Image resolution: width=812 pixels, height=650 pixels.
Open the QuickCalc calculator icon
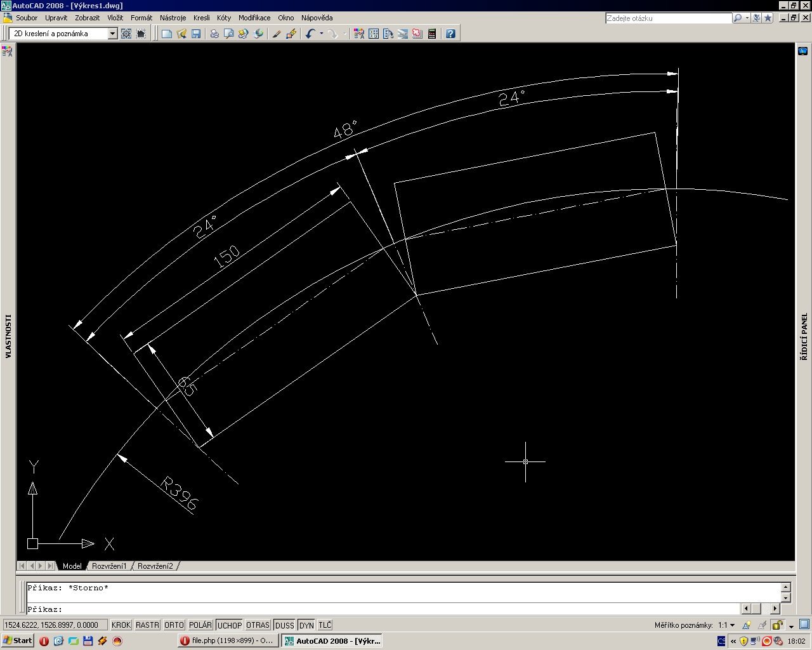click(432, 34)
